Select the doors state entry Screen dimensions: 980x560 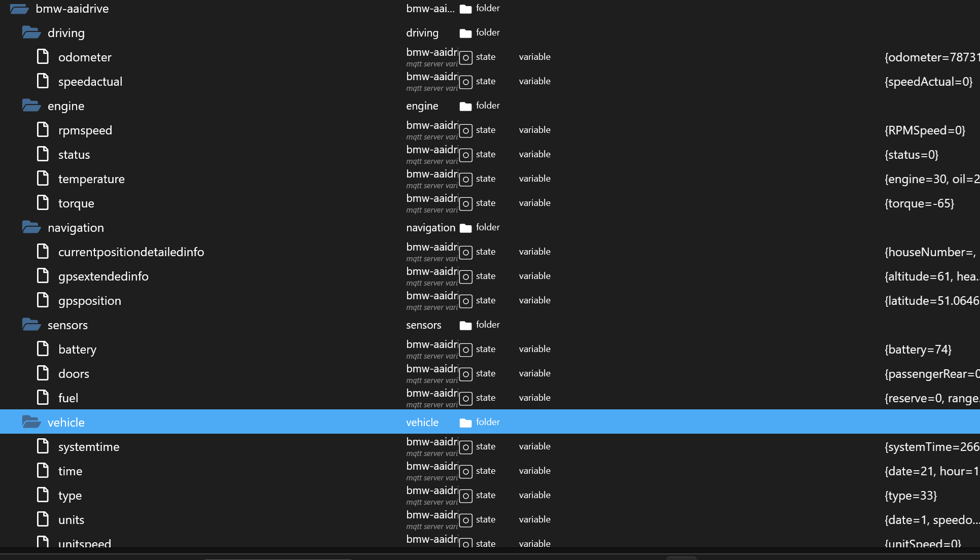coord(74,374)
